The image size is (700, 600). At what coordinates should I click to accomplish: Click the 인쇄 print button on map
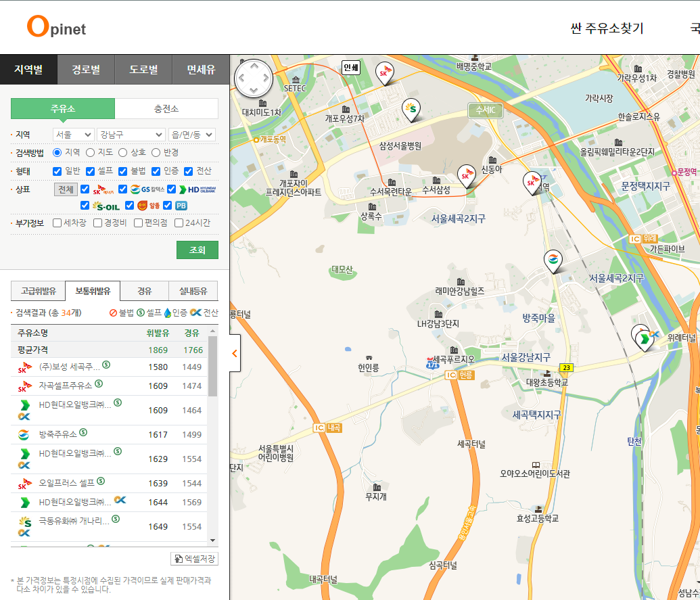point(351,68)
